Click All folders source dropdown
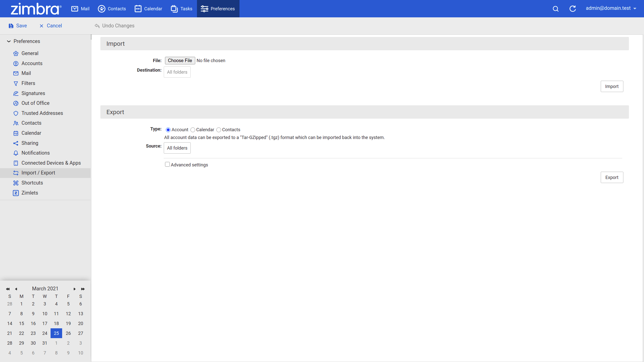This screenshot has height=362, width=644. point(177,148)
